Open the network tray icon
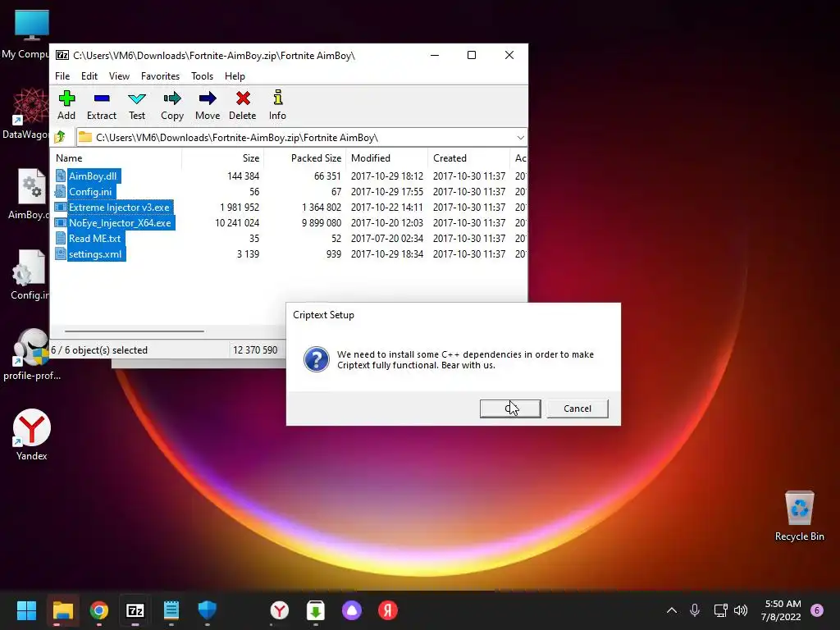Screen dimensions: 840x630 720,610
